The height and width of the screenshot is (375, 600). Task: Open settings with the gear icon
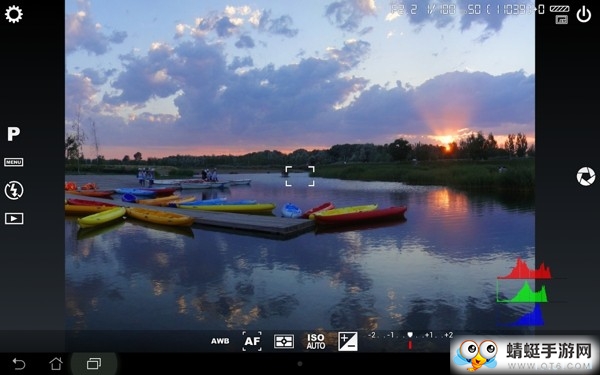[14, 15]
